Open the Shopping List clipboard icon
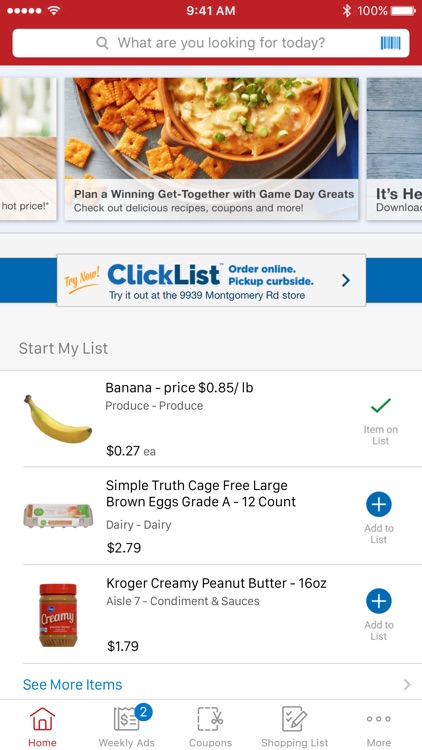Screen dimensions: 422x750 pos(294,719)
